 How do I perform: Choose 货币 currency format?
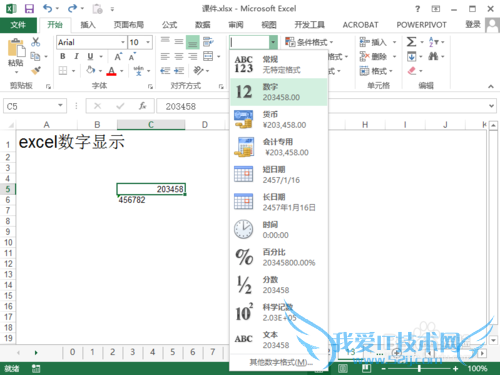click(279, 120)
